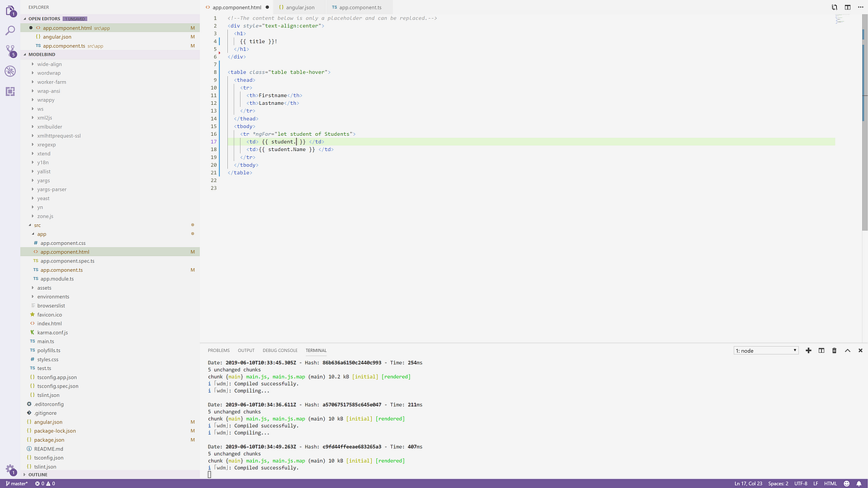The height and width of the screenshot is (488, 868).
Task: Split the terminal
Action: click(x=822, y=350)
